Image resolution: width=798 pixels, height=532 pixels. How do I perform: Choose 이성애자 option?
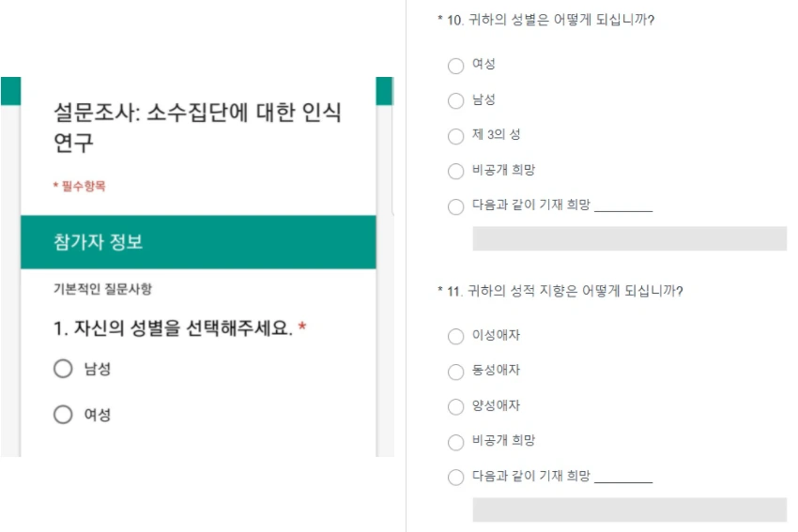click(455, 336)
